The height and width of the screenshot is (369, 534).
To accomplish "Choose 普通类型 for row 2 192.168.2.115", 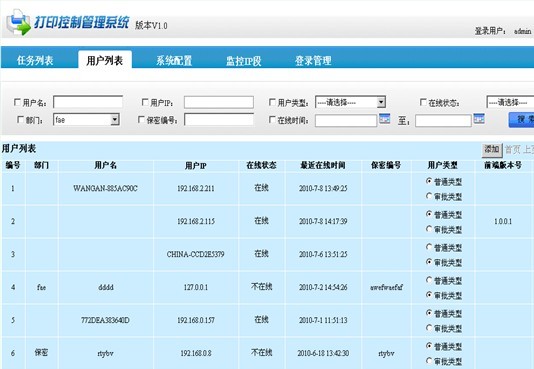I will click(429, 214).
